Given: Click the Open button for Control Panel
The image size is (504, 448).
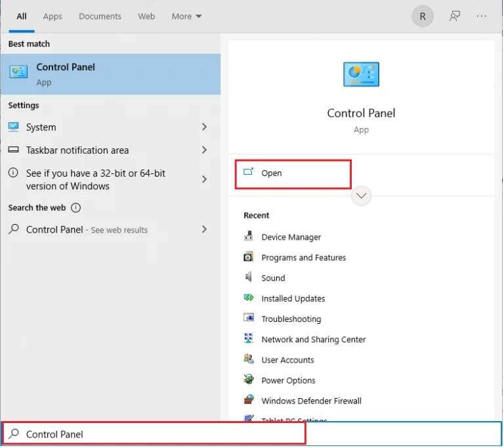Looking at the screenshot, I should click(293, 174).
